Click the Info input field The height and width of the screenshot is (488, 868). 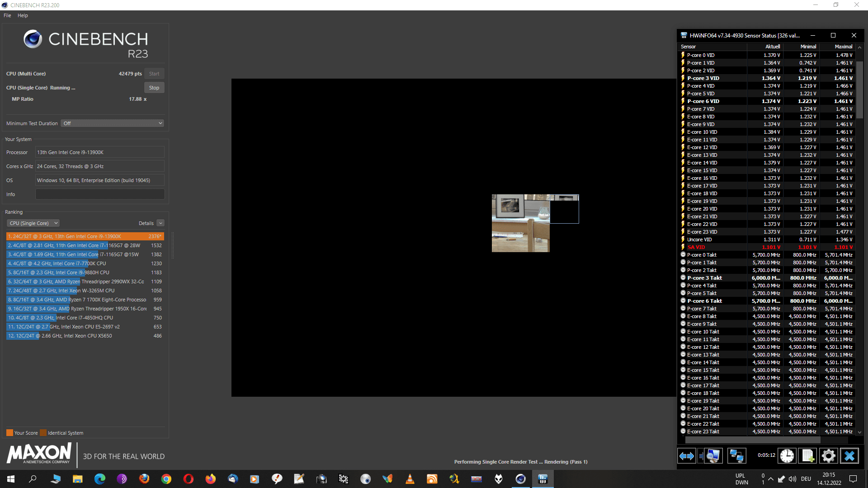[x=100, y=194]
